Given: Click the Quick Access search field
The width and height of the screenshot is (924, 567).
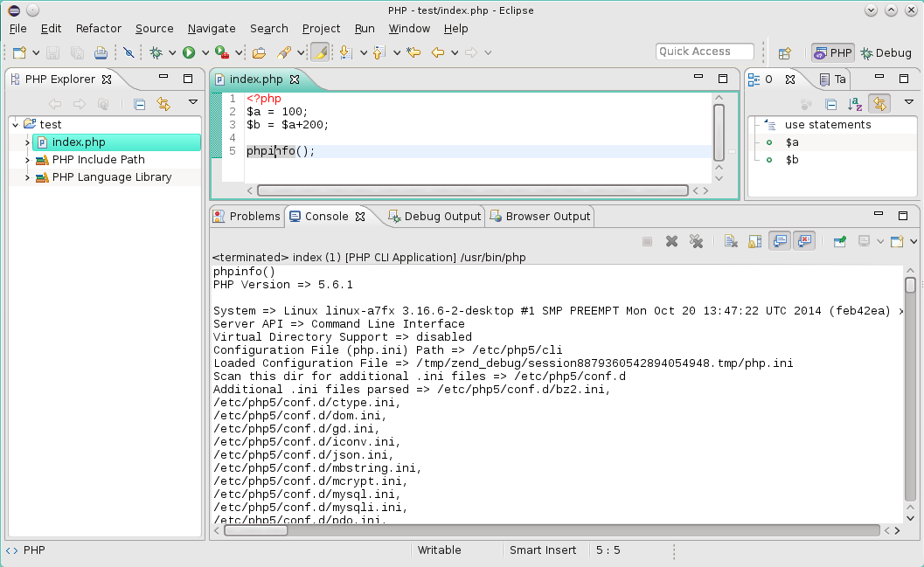Looking at the screenshot, I should [x=704, y=52].
